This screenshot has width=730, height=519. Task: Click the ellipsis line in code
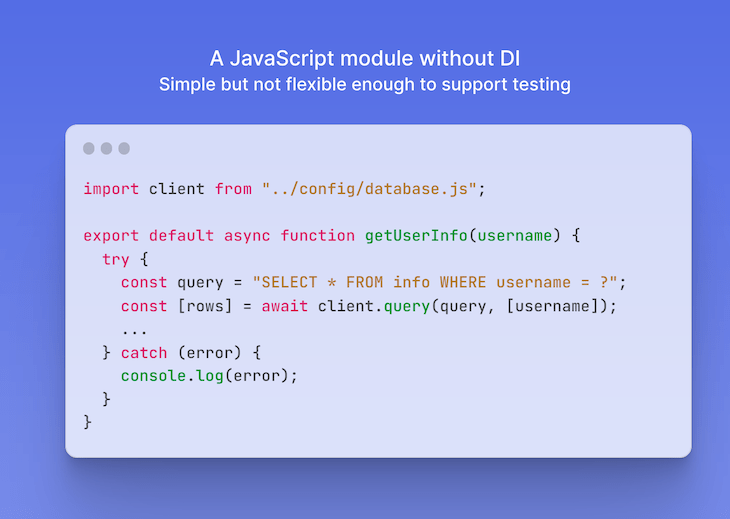click(134, 332)
